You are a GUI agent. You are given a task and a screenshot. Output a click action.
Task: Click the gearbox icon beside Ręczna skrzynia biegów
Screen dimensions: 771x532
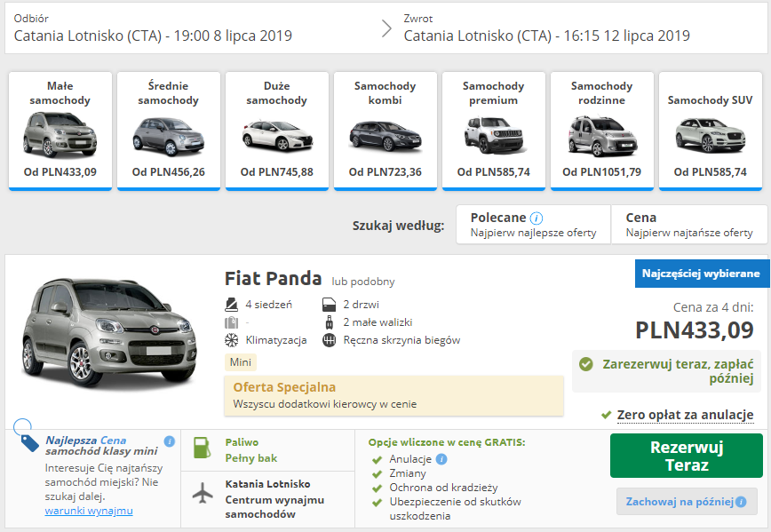pos(329,340)
